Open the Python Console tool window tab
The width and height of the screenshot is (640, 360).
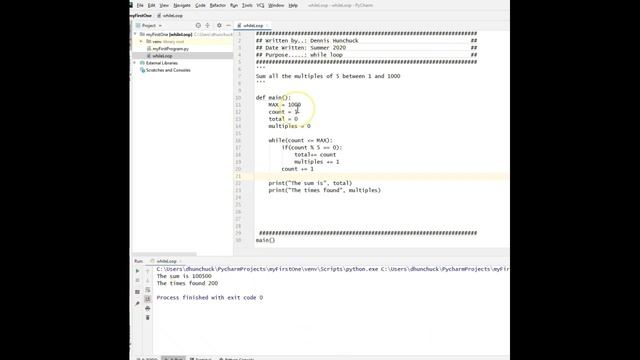tap(237, 359)
